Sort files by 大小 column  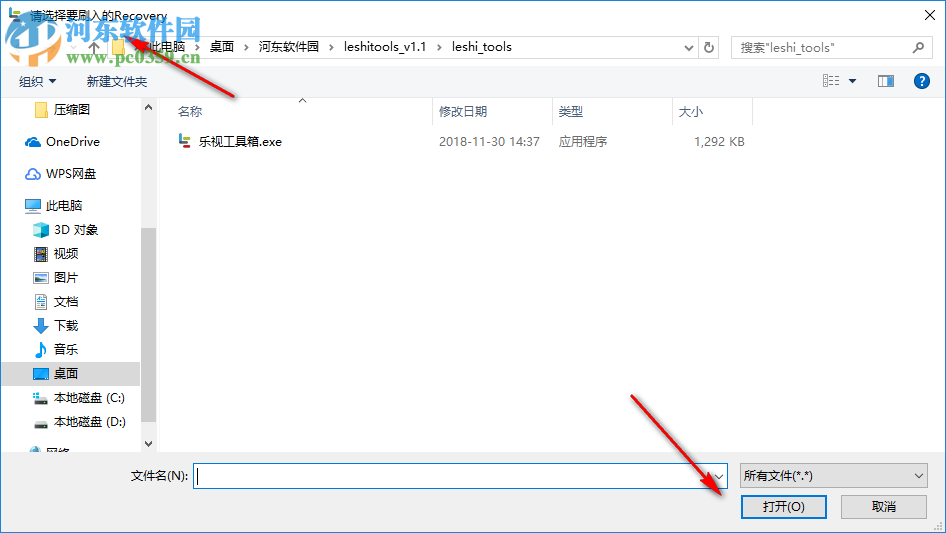click(x=691, y=112)
